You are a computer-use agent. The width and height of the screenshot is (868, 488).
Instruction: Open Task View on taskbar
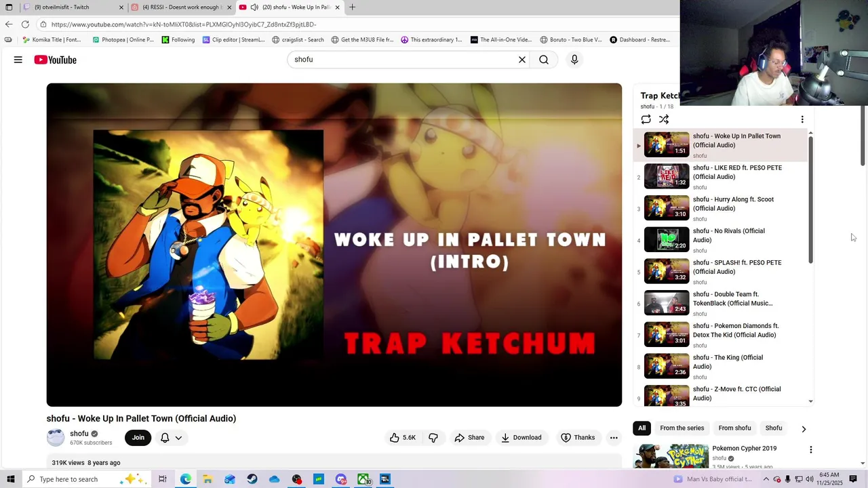pos(163,479)
